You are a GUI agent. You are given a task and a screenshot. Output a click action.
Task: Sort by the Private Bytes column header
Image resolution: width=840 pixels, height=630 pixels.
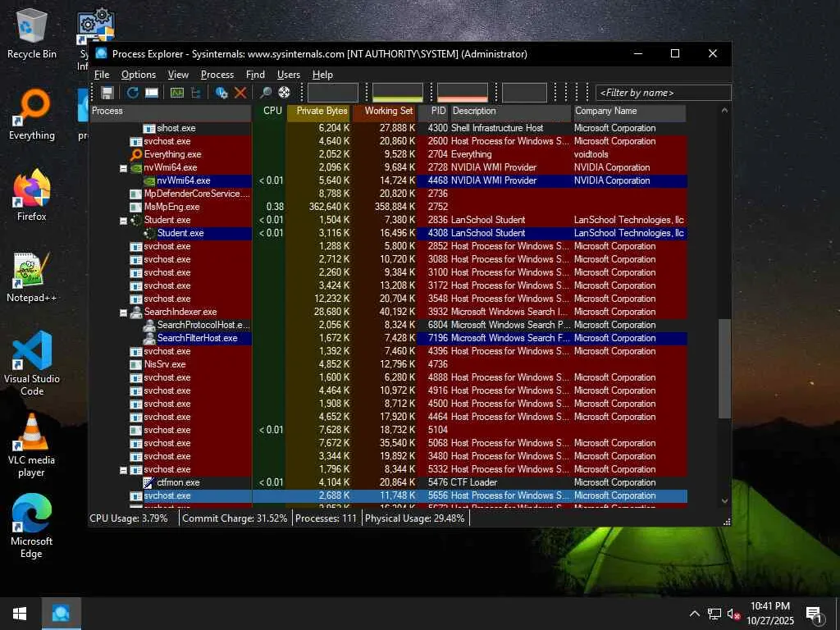(319, 112)
